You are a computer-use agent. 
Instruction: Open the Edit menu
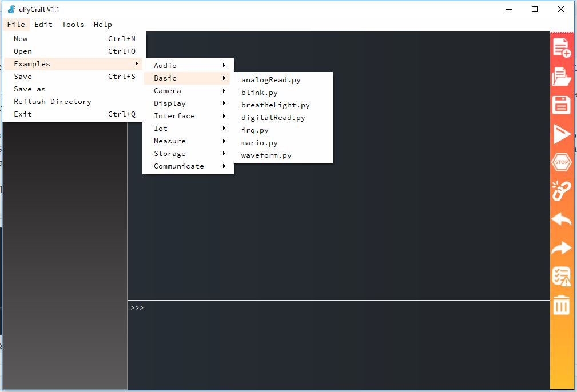43,24
